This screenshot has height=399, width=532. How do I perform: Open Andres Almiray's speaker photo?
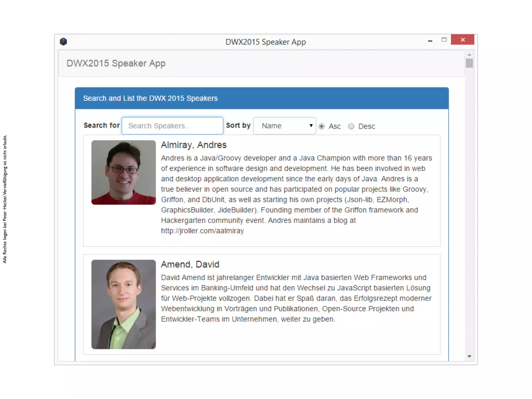pos(123,172)
